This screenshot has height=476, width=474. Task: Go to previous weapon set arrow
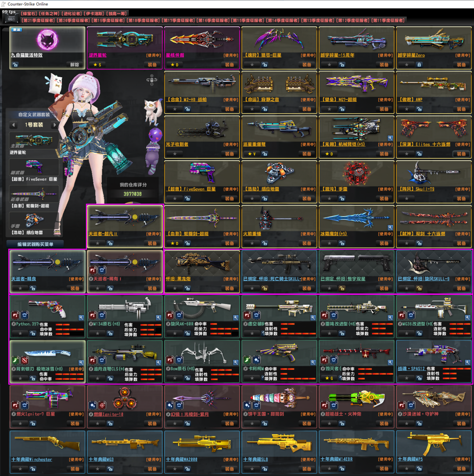pyautogui.click(x=13, y=125)
